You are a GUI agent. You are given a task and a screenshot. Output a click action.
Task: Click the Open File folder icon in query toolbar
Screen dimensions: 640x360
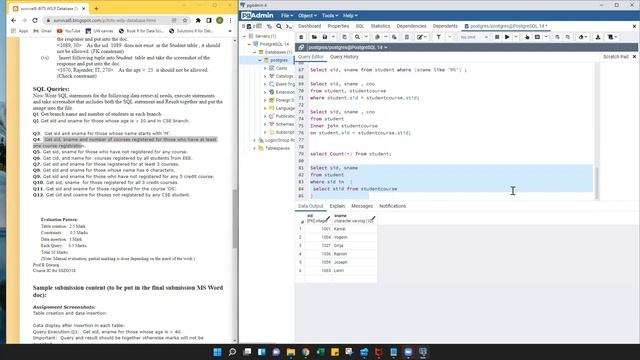click(x=314, y=37)
